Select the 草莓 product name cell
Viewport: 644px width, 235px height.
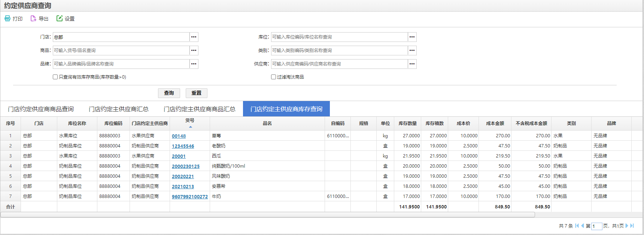(267, 136)
